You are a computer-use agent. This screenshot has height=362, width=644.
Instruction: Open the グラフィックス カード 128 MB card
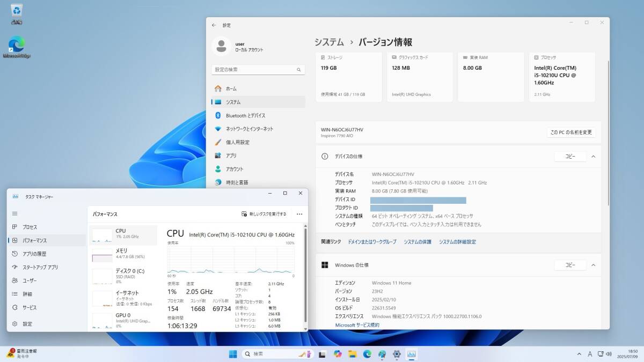[x=420, y=77]
